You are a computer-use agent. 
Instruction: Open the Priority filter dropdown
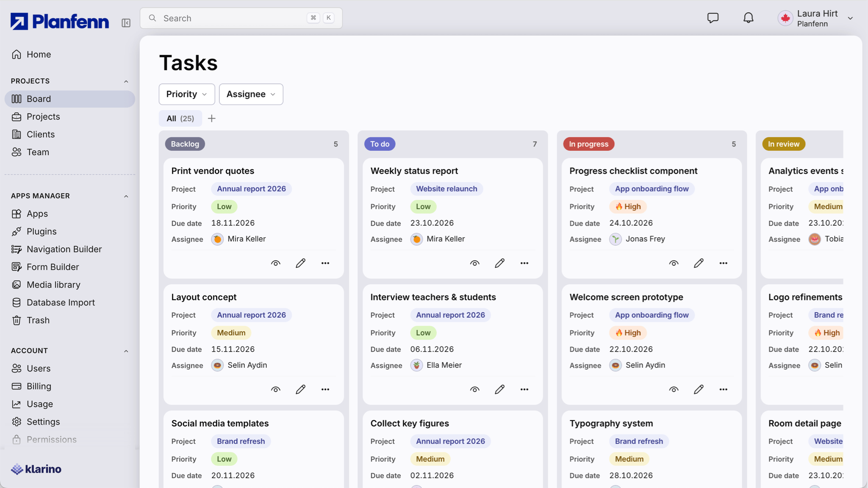(x=187, y=94)
